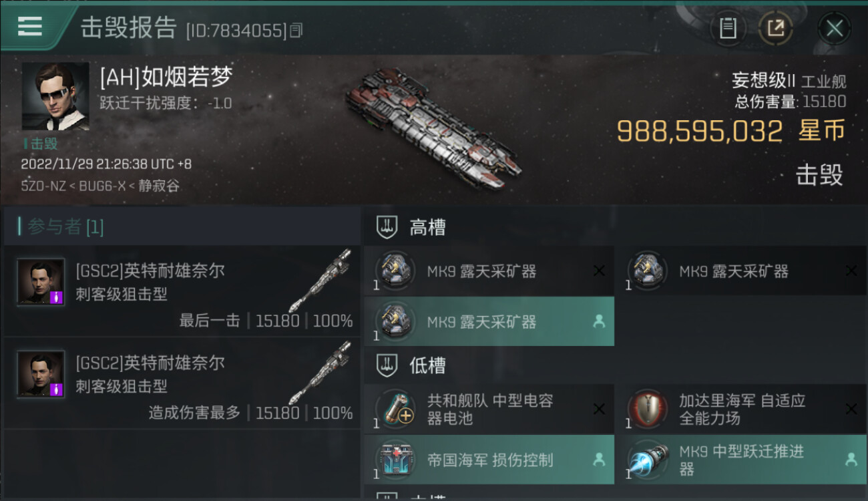Select highlighted MK9 露天采矿器 dropped item
The image size is (868, 501).
(x=489, y=321)
